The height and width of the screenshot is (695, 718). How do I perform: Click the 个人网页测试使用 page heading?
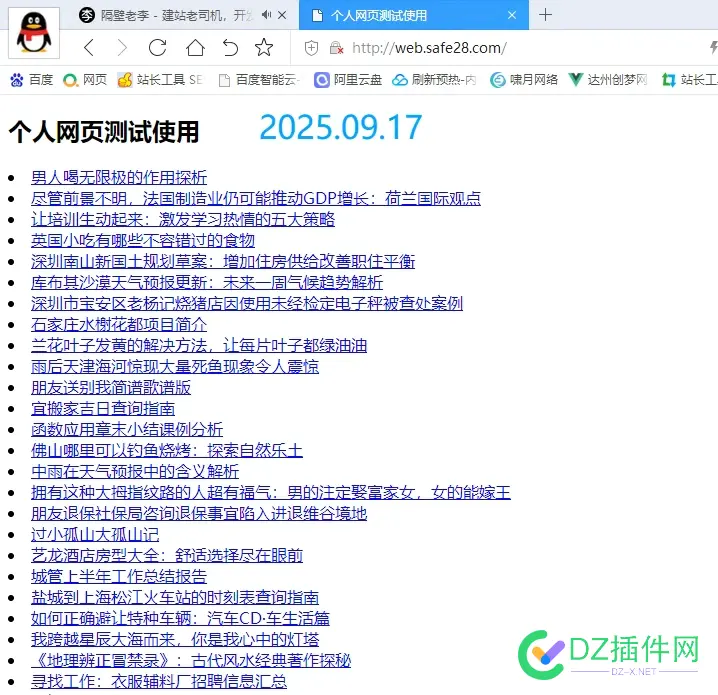(x=104, y=132)
